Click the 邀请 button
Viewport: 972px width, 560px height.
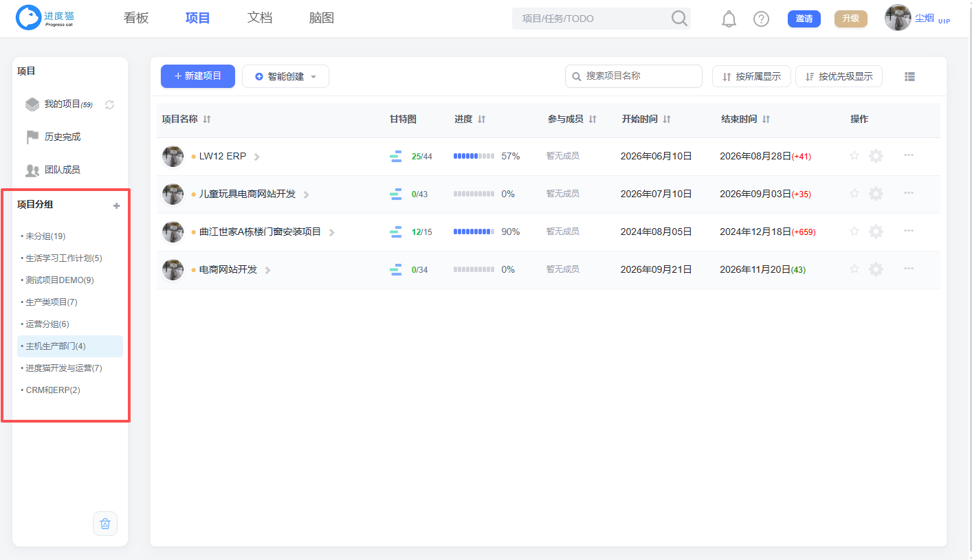click(x=804, y=19)
